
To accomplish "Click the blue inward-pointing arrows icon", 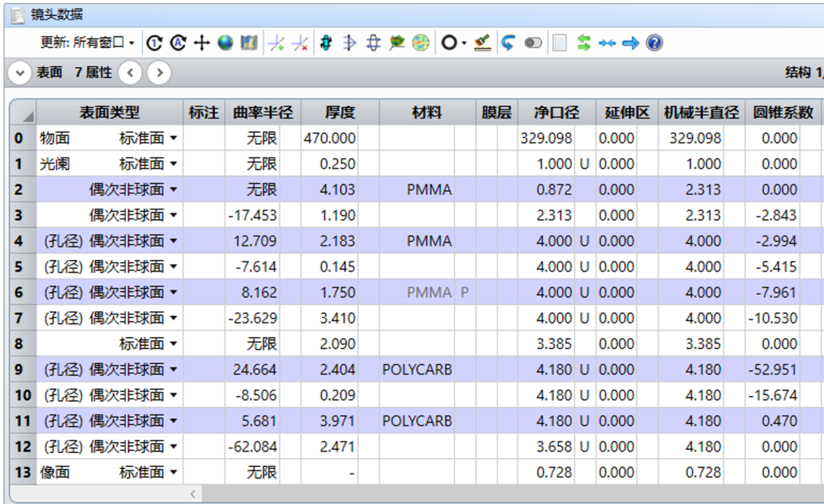I will [607, 43].
